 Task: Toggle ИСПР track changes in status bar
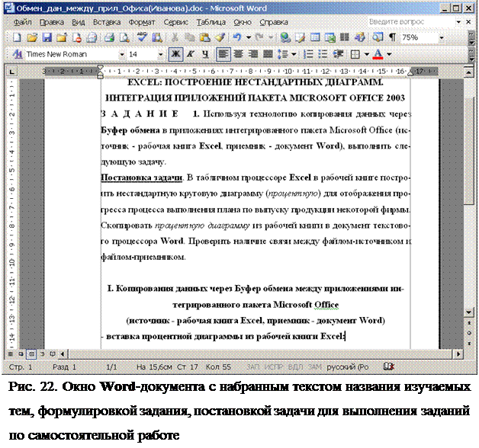(274, 366)
